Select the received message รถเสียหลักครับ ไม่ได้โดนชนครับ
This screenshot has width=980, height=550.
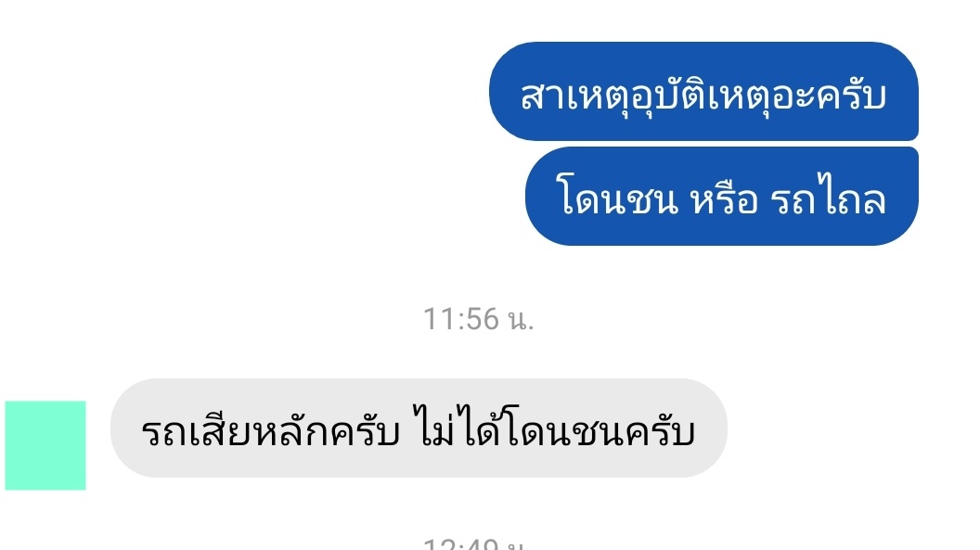(x=419, y=428)
